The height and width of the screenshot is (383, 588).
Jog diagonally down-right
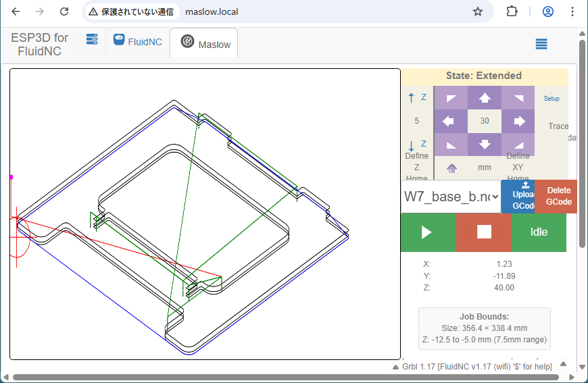click(x=518, y=145)
